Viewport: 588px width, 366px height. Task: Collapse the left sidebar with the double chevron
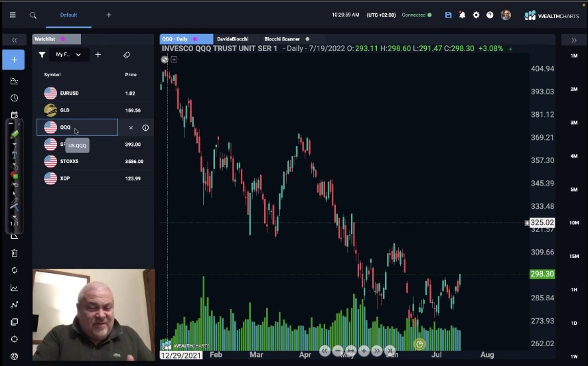[x=14, y=40]
